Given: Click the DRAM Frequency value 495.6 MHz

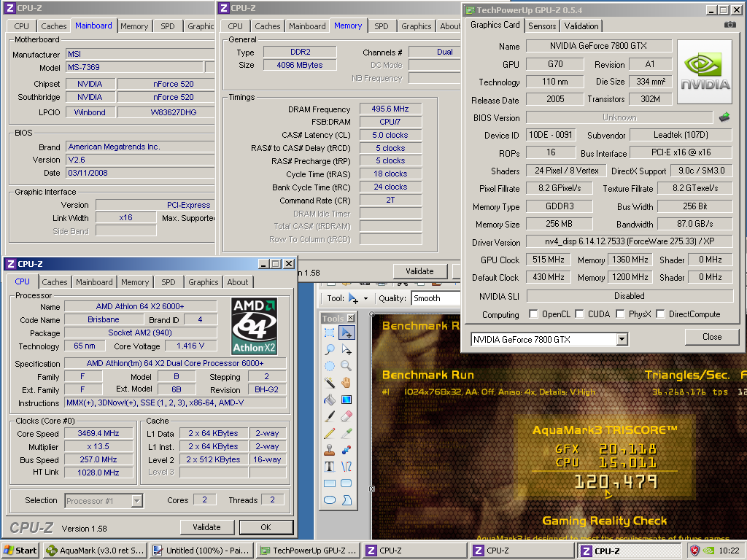Looking at the screenshot, I should click(x=390, y=109).
